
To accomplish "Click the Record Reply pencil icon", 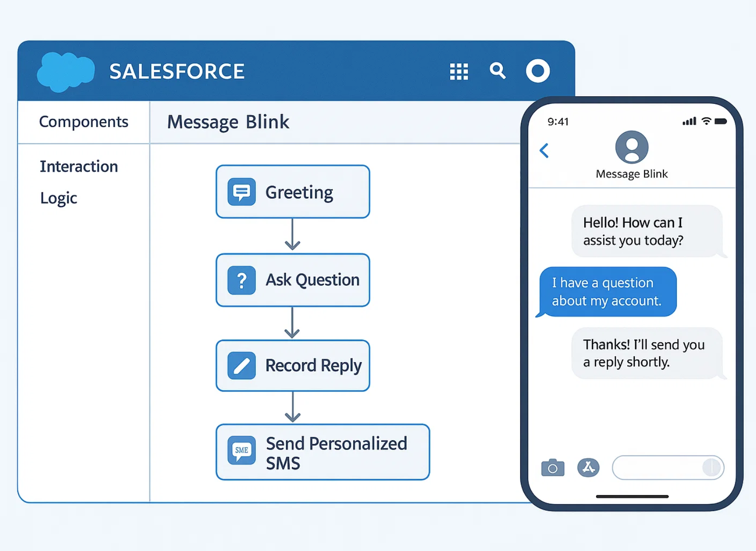I will pyautogui.click(x=241, y=365).
